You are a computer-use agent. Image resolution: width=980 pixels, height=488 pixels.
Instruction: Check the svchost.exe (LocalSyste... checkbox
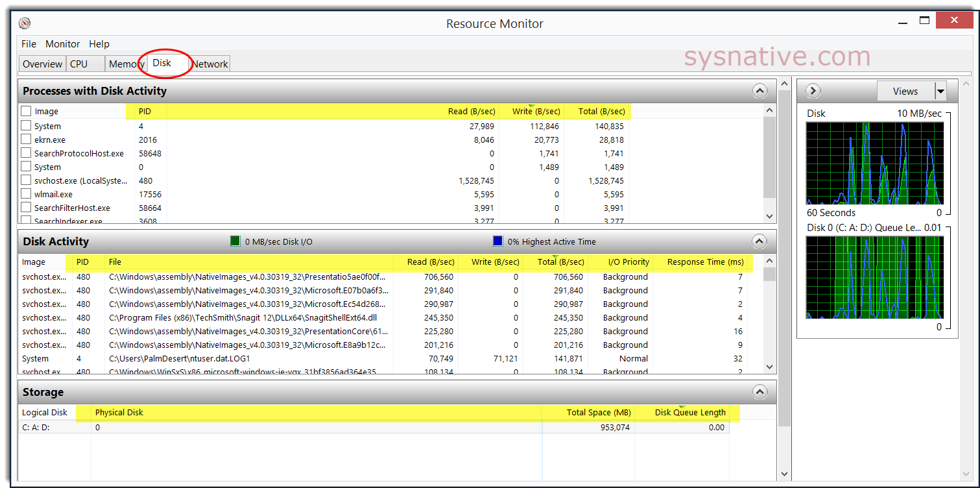pyautogui.click(x=26, y=180)
